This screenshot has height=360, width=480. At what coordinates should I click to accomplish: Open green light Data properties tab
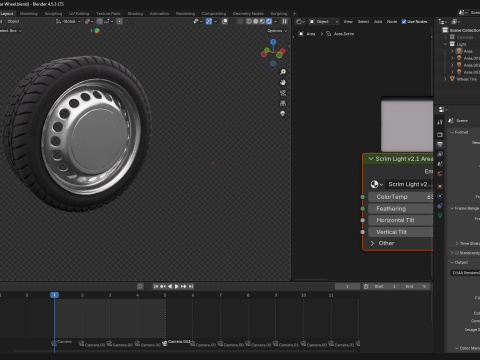[x=440, y=215]
